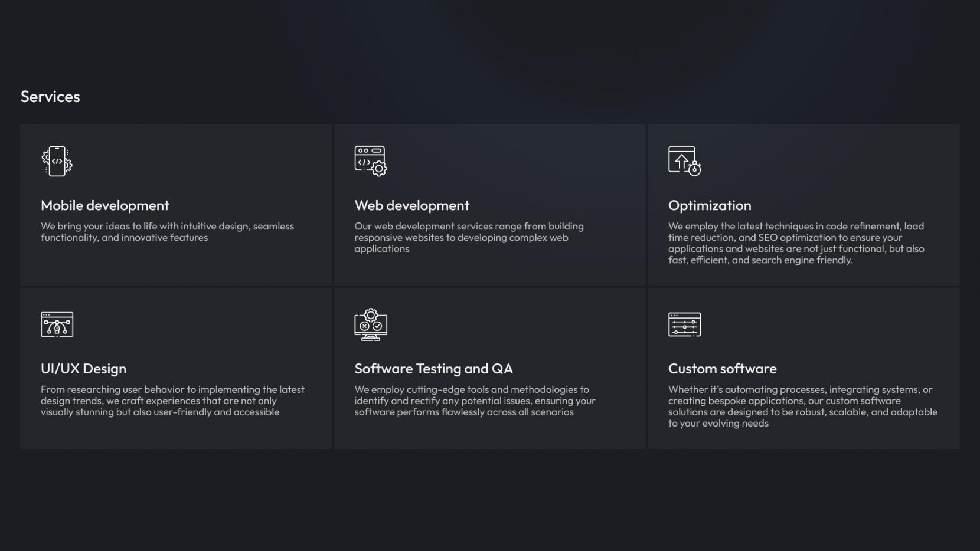Click the Web development browser-gear icon
The height and width of the screenshot is (551, 980).
pyautogui.click(x=370, y=161)
